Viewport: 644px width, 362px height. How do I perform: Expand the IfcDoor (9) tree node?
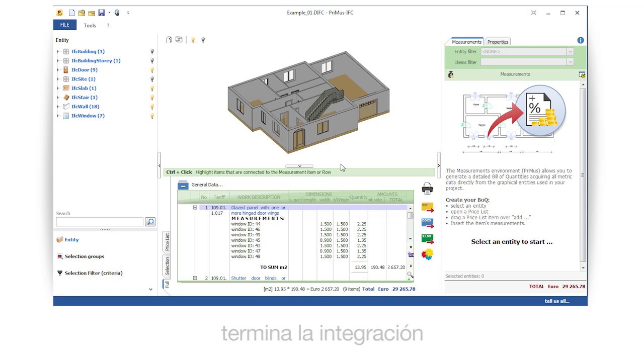click(x=58, y=70)
